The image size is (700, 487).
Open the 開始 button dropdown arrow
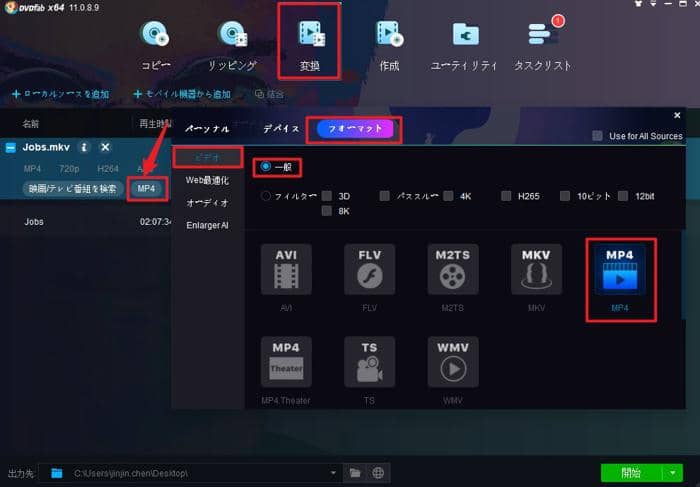point(673,473)
